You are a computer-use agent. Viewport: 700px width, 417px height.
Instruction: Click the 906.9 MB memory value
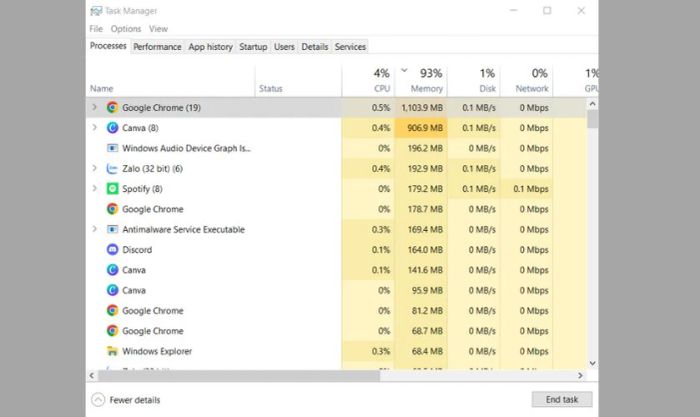tap(425, 128)
